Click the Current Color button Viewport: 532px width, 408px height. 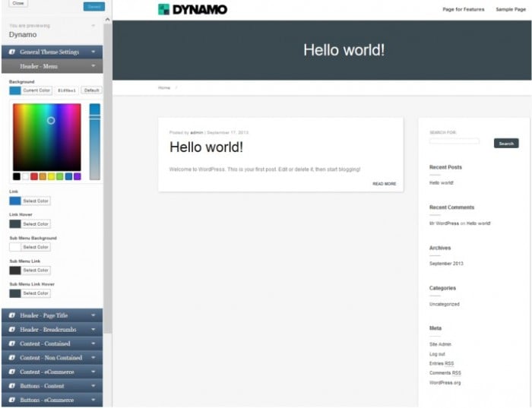click(36, 90)
